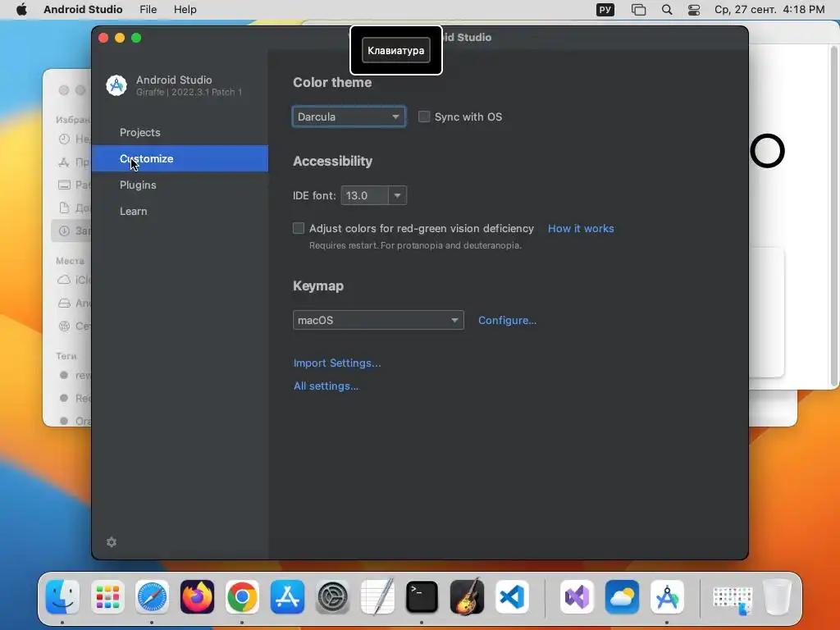Open the cloud weather app in Dock

tap(622, 596)
